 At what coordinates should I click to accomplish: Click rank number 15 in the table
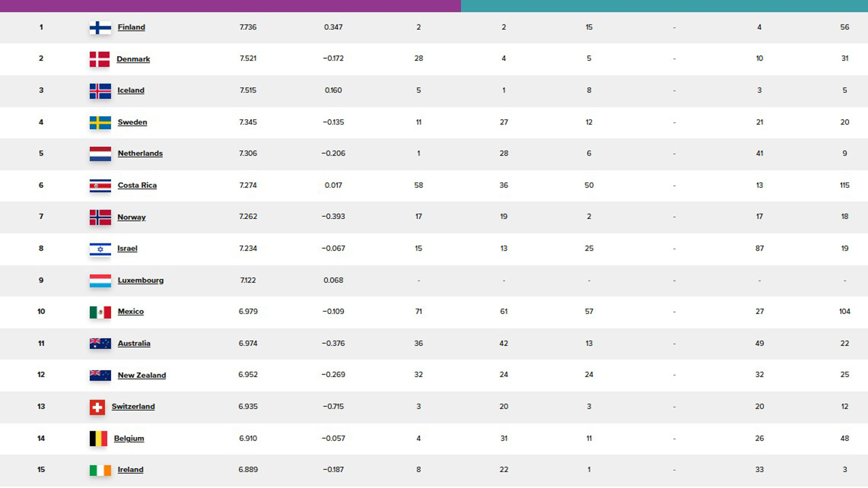(41, 470)
